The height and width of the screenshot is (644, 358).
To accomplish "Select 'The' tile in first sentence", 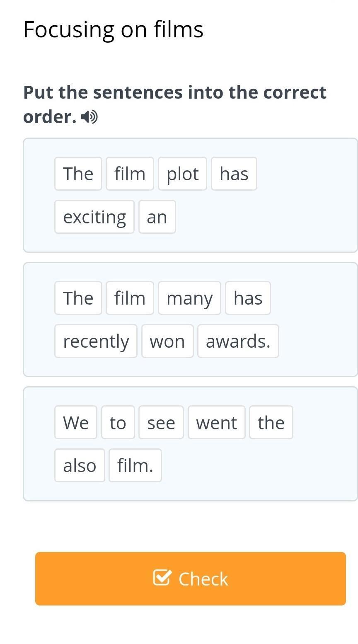I will [78, 174].
